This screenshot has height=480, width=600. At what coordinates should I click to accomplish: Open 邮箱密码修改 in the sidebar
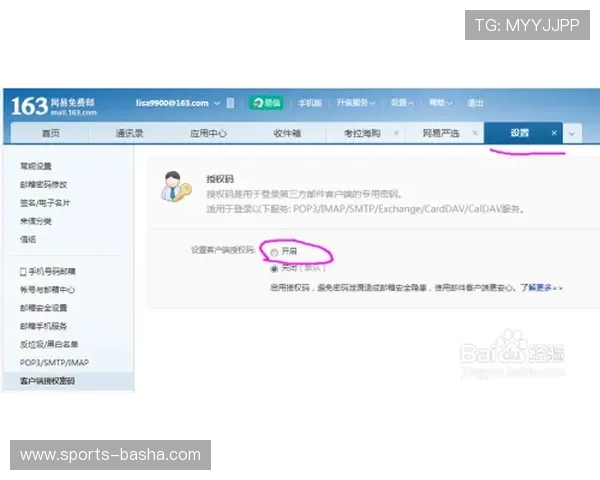[44, 184]
